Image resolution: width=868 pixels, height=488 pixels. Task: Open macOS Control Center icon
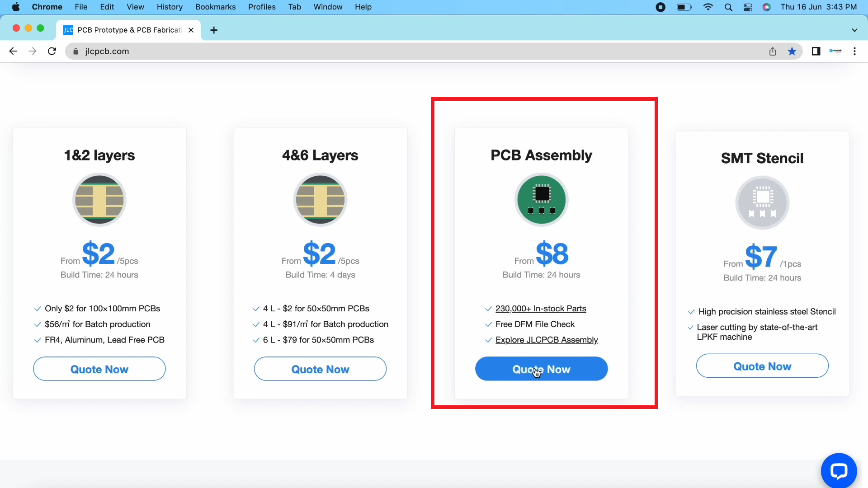coord(748,7)
